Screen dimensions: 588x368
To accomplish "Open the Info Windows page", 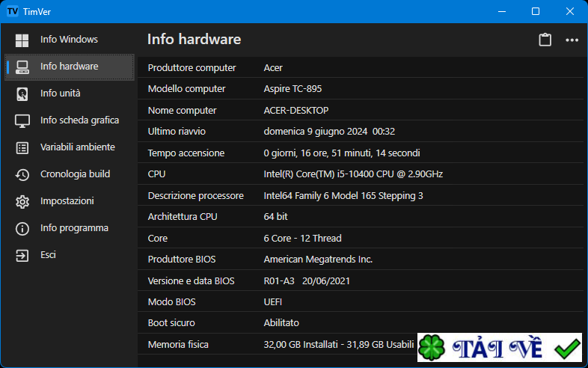I will click(69, 40).
